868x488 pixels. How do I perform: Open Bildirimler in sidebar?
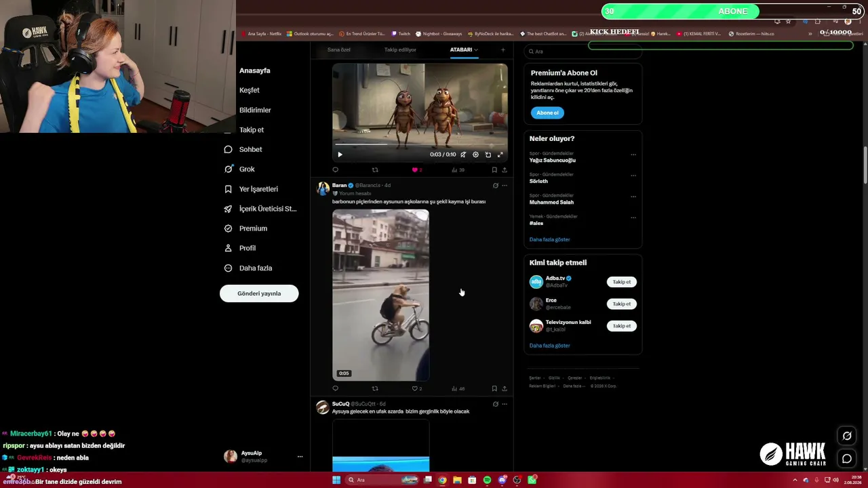(255, 110)
